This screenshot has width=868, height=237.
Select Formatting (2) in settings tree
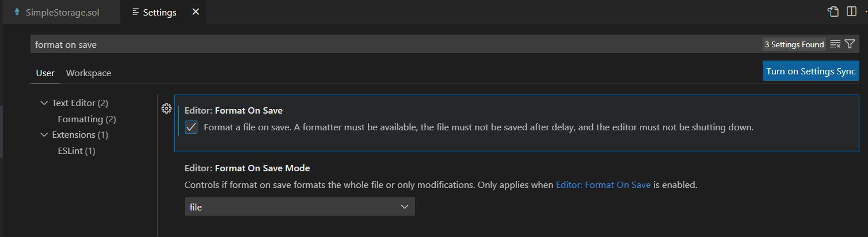87,119
